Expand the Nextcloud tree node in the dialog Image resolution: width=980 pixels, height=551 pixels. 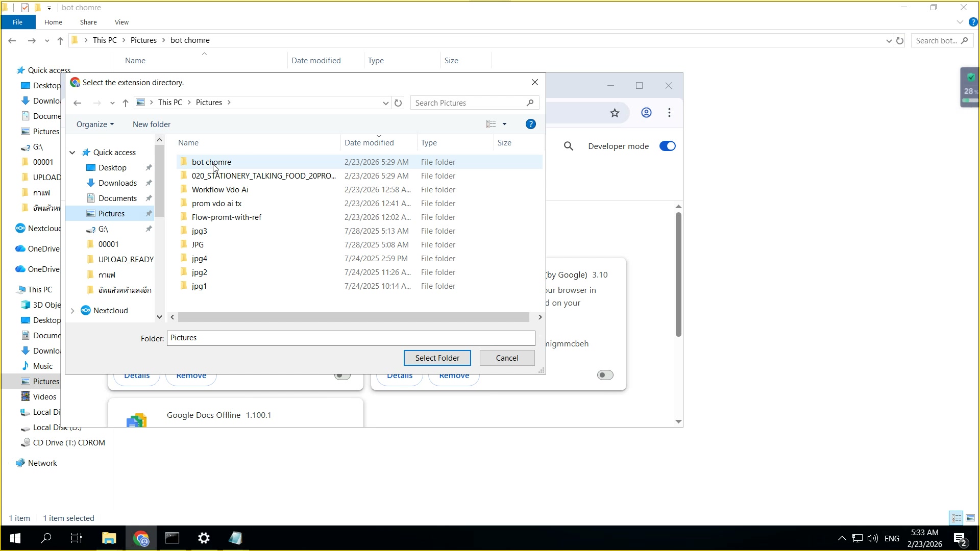click(72, 311)
